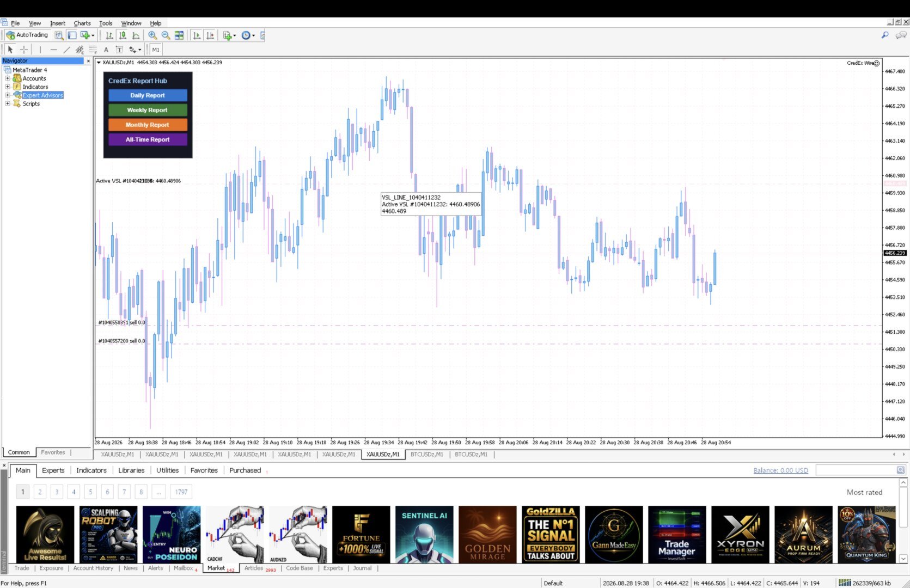Image resolution: width=910 pixels, height=588 pixels.
Task: Click the Zoom Out magnifier icon
Action: pyautogui.click(x=166, y=35)
